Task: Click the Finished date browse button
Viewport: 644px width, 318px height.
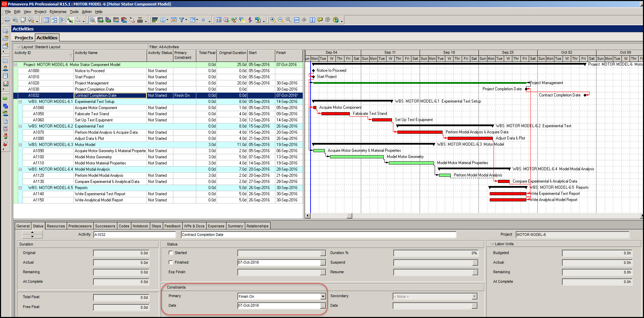Action: pos(323,263)
